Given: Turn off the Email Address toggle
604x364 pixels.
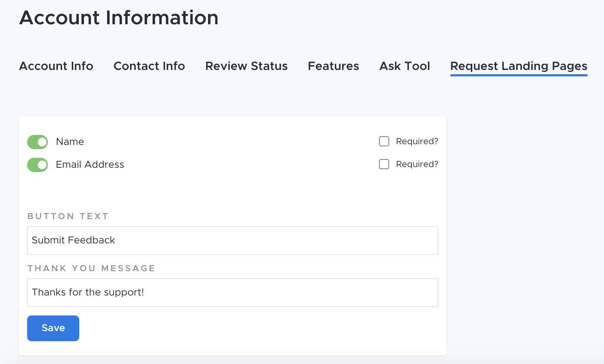Looking at the screenshot, I should coord(37,165).
